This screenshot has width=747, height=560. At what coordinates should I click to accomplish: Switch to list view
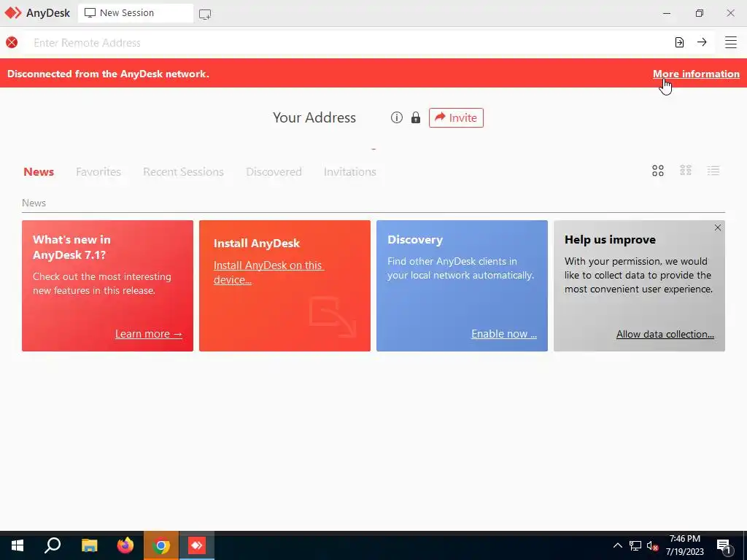click(x=713, y=171)
